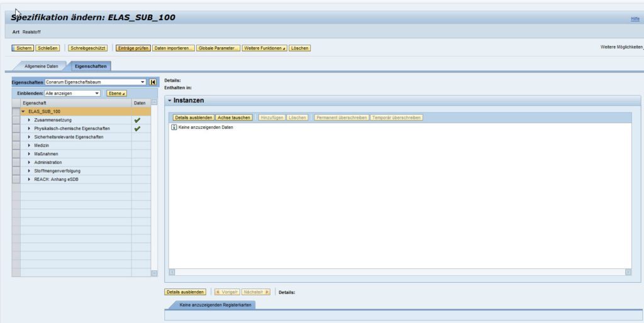
Task: Select the Sicherheitsrelevante Eigenschaften tree row text
Action: pyautogui.click(x=69, y=137)
